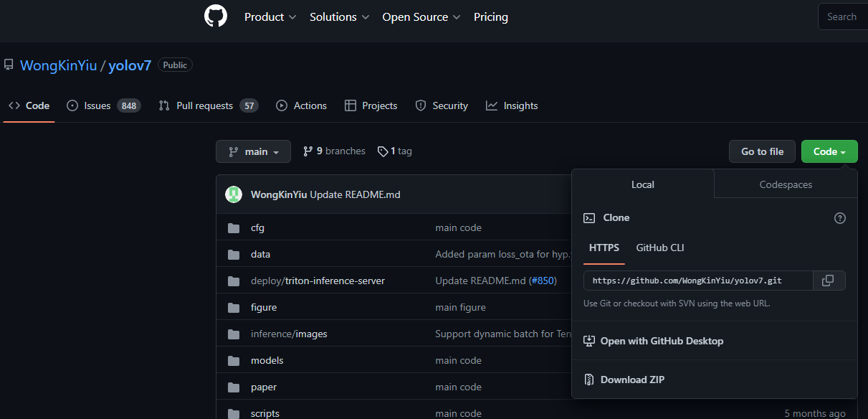868x419 pixels.
Task: Open the Actions tab
Action: tap(301, 105)
